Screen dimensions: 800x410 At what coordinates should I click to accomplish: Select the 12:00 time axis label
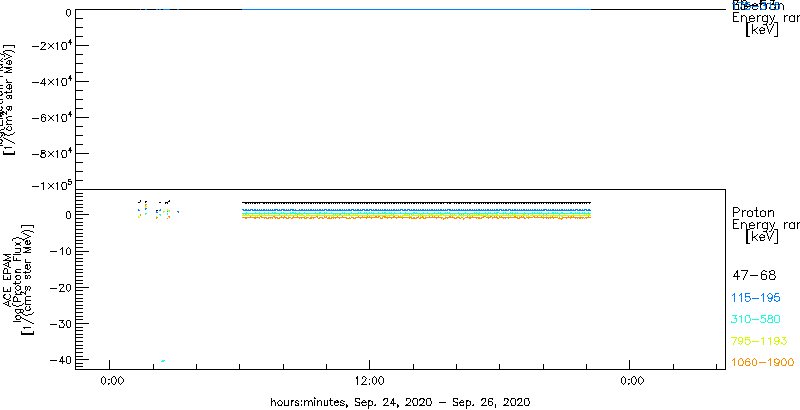(369, 381)
